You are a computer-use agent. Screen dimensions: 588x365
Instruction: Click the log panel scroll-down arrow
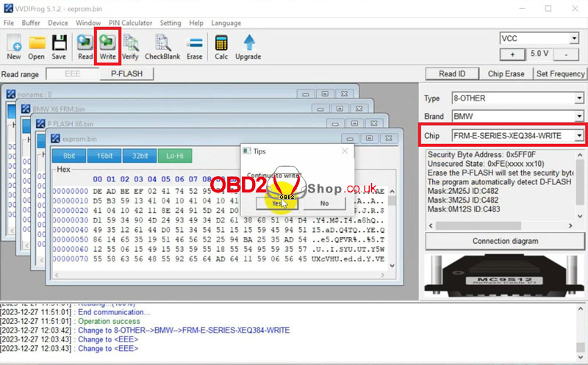pos(581,357)
